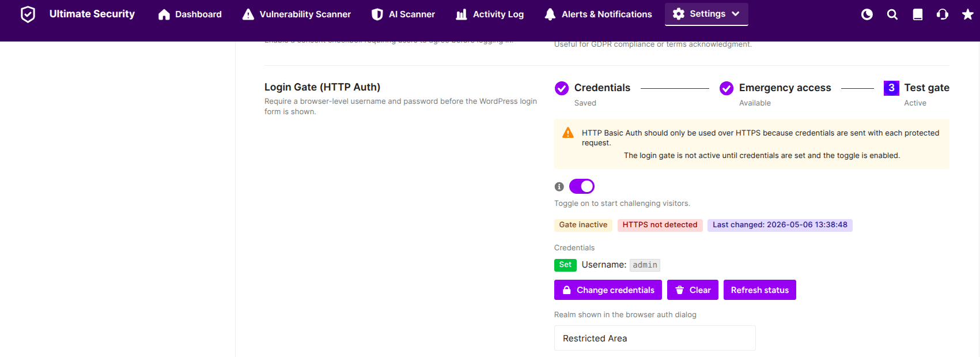Expand the Settings dropdown menu
Viewport: 980px width, 357px height.
coord(706,14)
